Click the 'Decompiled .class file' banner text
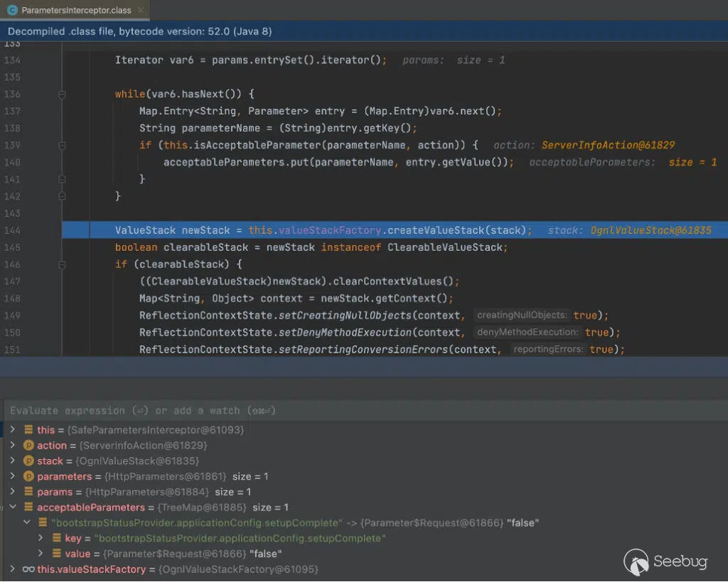 pos(140,31)
